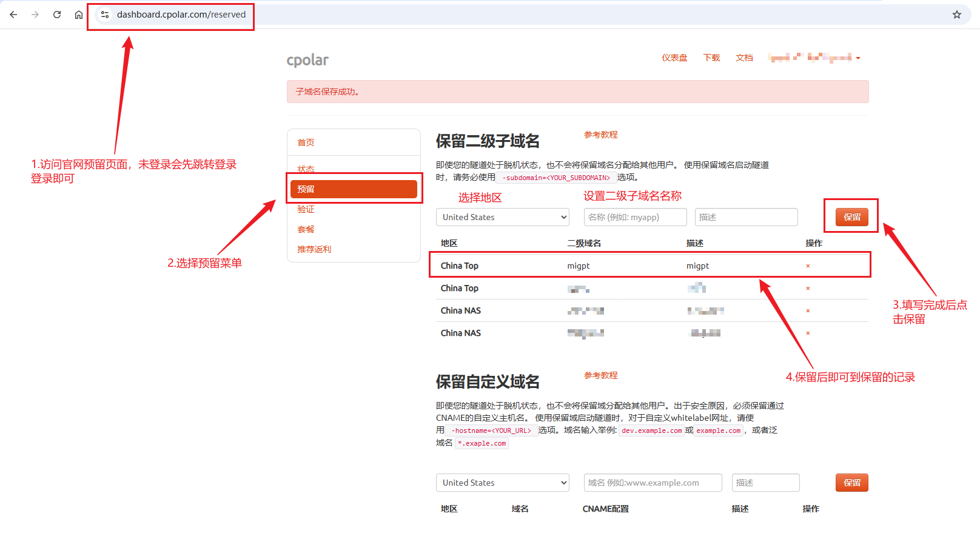The height and width of the screenshot is (539, 980).
Task: Click the browser back arrow
Action: pos(13,15)
